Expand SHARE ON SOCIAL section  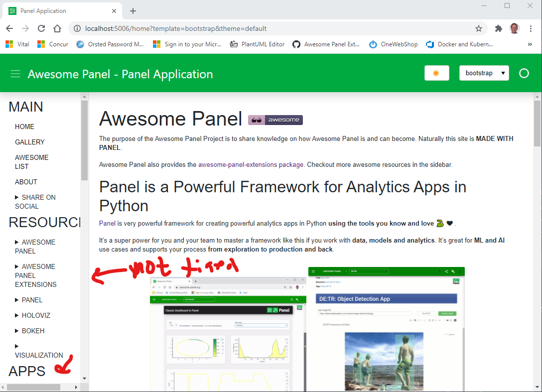point(35,202)
